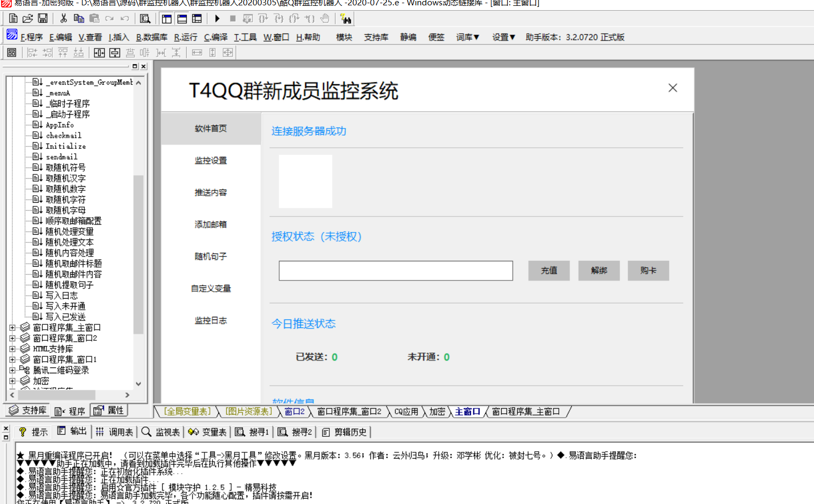Click the center horizontally alignment icon
Viewport: 814px width, 504px height.
99,52
